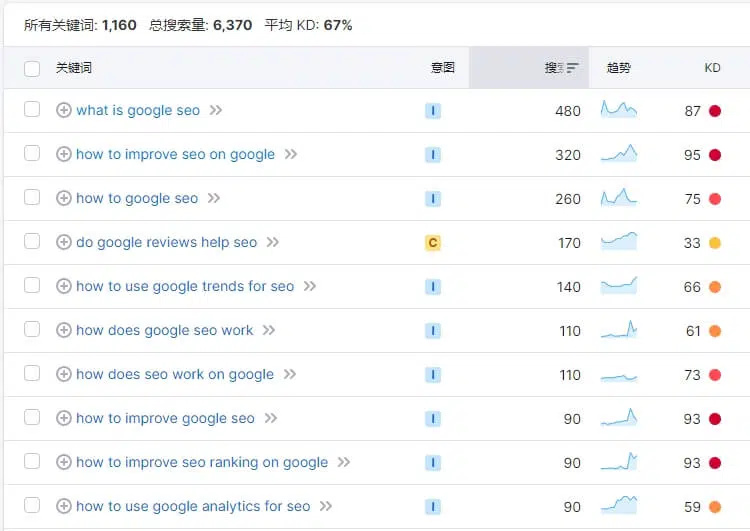Expand chevrons for 'how to use google trends for seo'

point(310,287)
